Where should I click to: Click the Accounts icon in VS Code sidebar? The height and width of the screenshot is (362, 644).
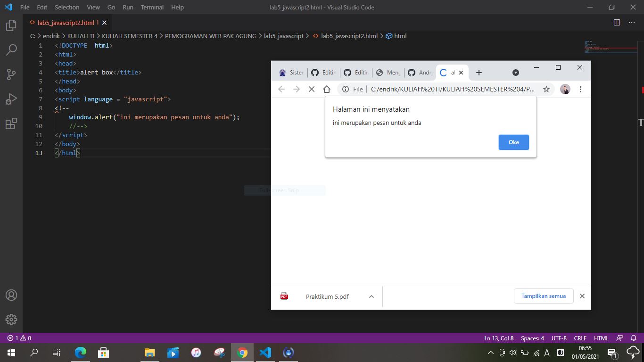point(11,296)
